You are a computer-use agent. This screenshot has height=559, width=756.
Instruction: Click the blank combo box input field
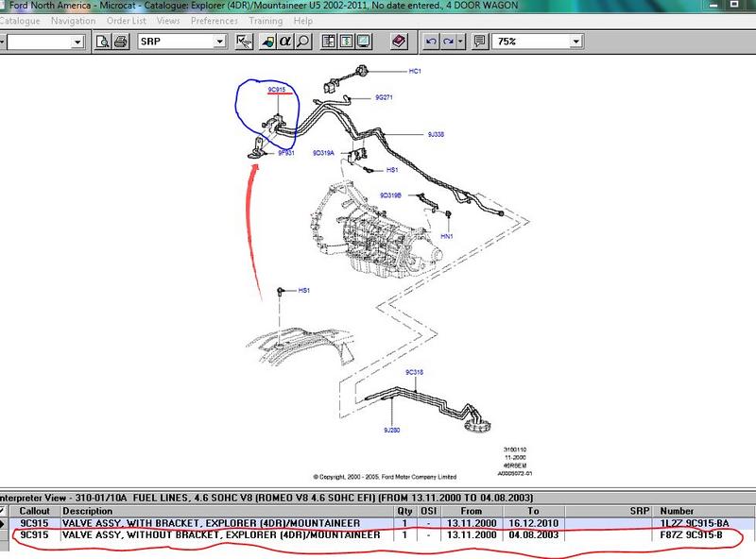pos(40,42)
